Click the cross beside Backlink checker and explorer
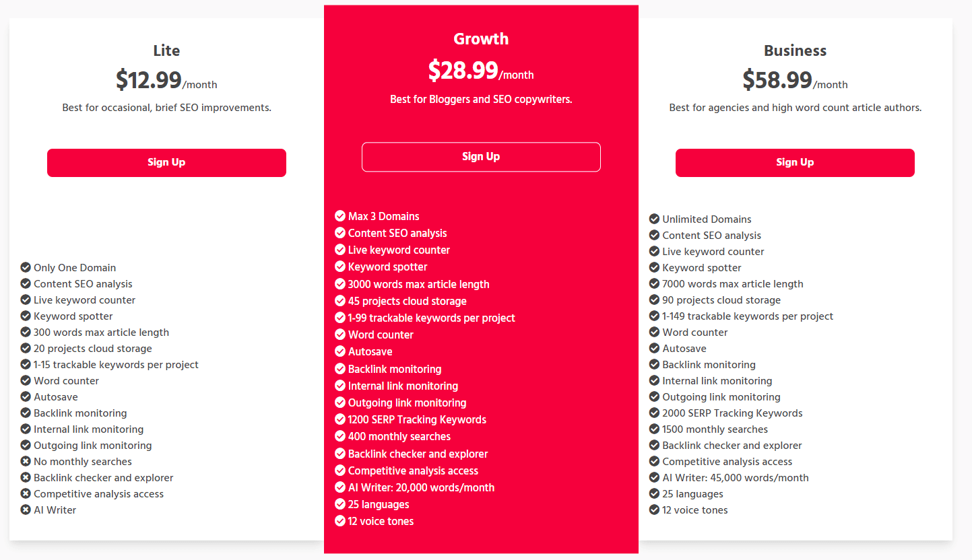 pyautogui.click(x=24, y=477)
